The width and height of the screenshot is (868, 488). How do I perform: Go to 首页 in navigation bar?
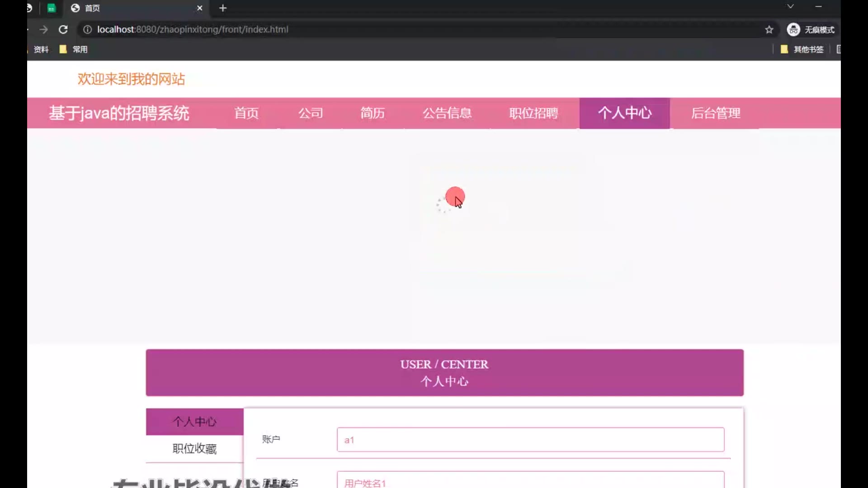click(x=246, y=113)
